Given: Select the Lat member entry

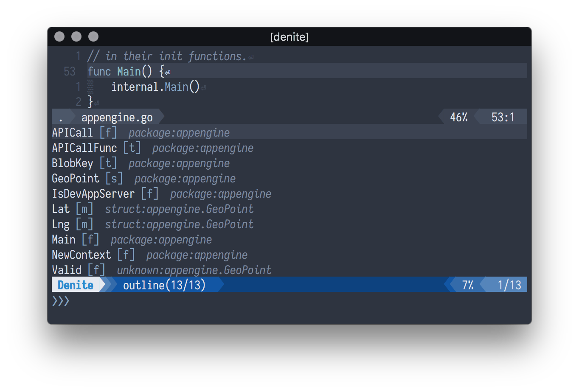Looking at the screenshot, I should [x=61, y=209].
